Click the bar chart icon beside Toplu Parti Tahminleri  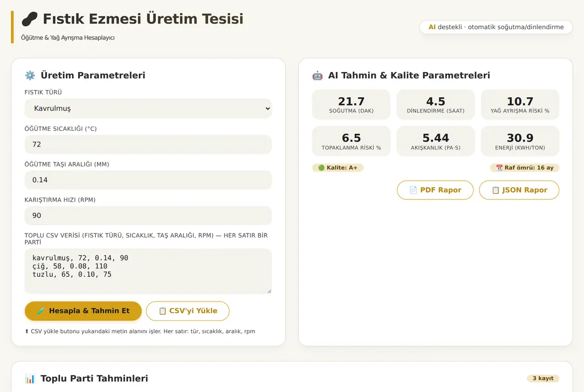[30, 378]
